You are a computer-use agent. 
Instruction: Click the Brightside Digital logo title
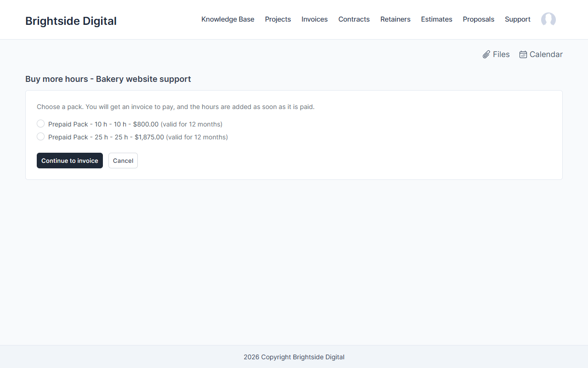[x=71, y=21]
